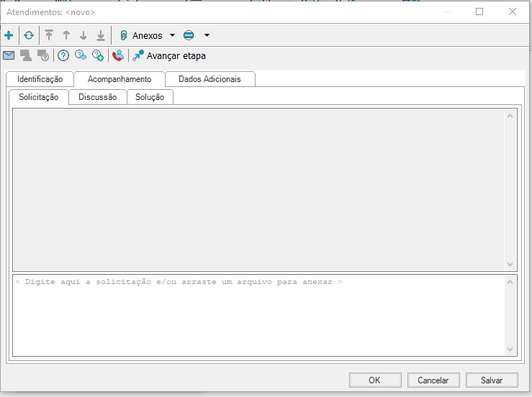This screenshot has height=397, width=532.
Task: Select the Discussão sub-tab
Action: [x=97, y=97]
